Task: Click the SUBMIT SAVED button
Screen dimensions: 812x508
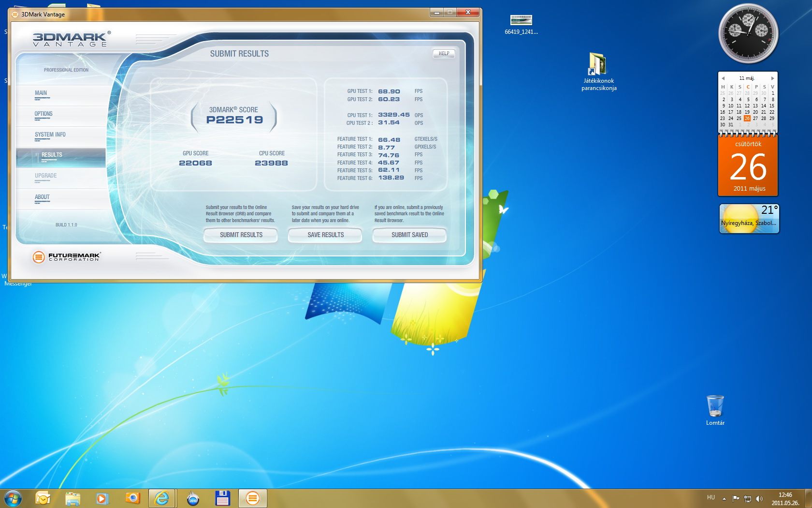Action: tap(409, 235)
